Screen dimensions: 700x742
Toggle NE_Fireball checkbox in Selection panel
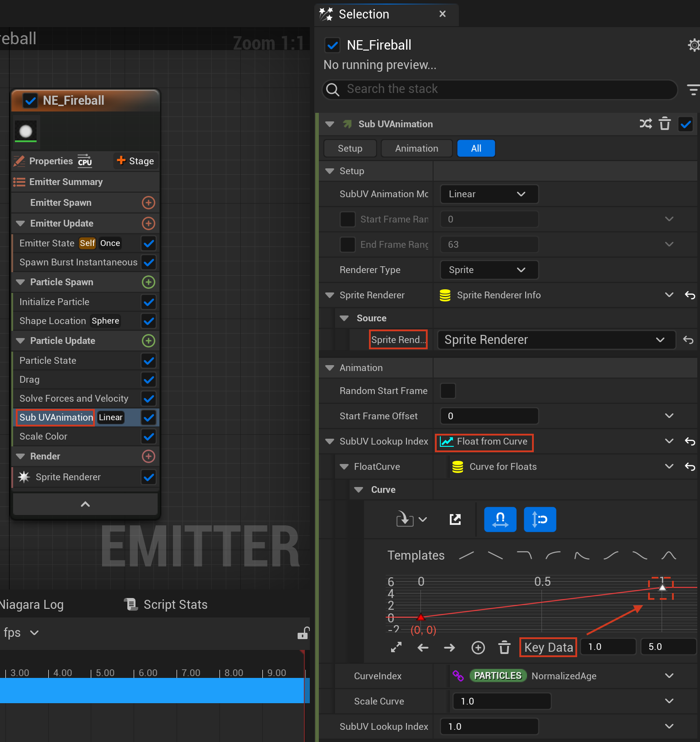(332, 45)
